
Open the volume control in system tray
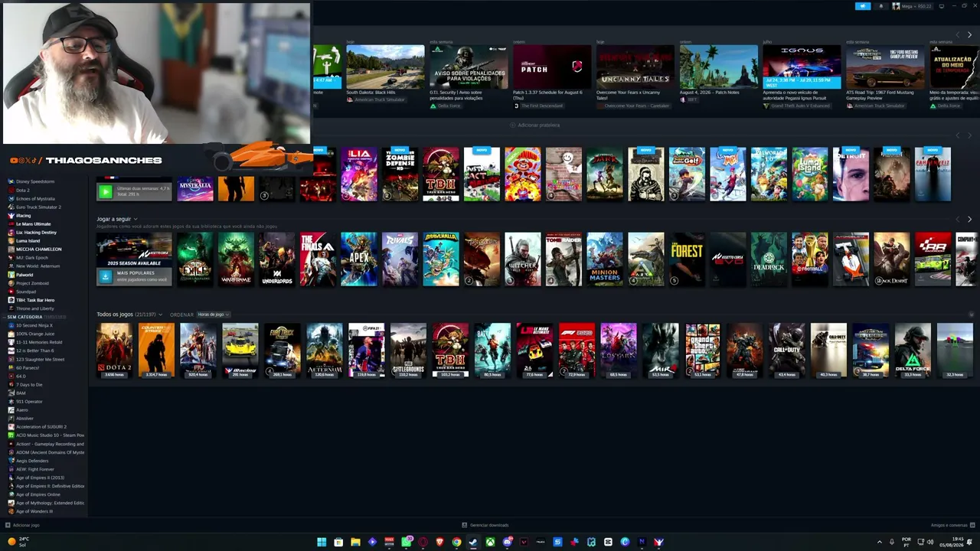click(930, 542)
